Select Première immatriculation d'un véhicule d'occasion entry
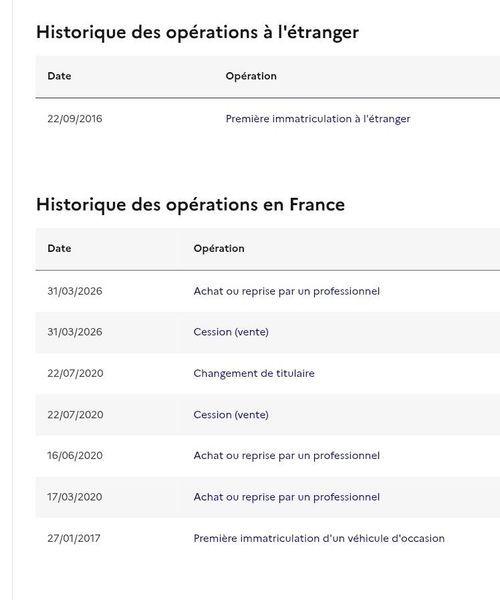This screenshot has width=500, height=600. [319, 538]
